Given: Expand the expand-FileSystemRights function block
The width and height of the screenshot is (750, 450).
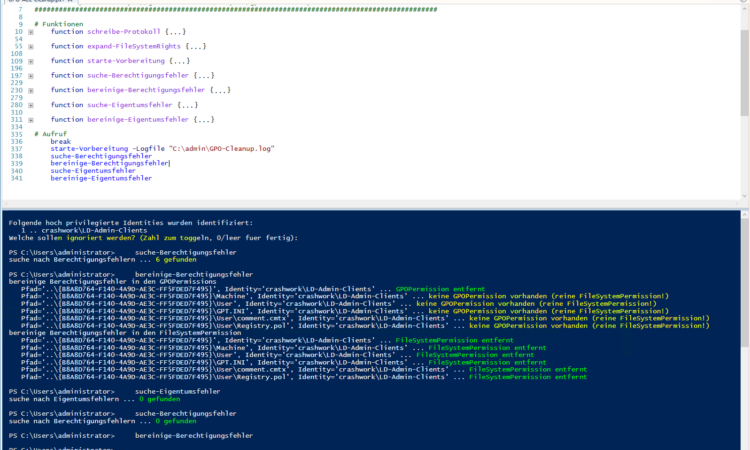Looking at the screenshot, I should coord(31,47).
